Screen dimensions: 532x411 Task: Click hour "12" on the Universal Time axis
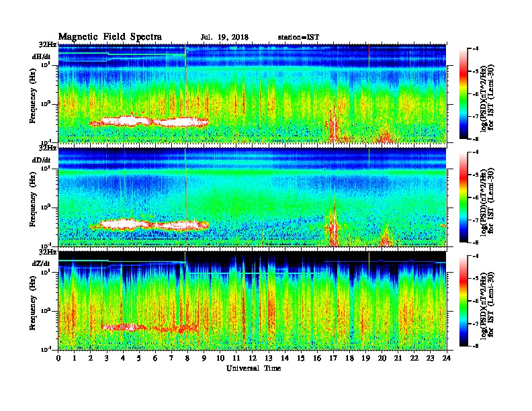(x=253, y=359)
